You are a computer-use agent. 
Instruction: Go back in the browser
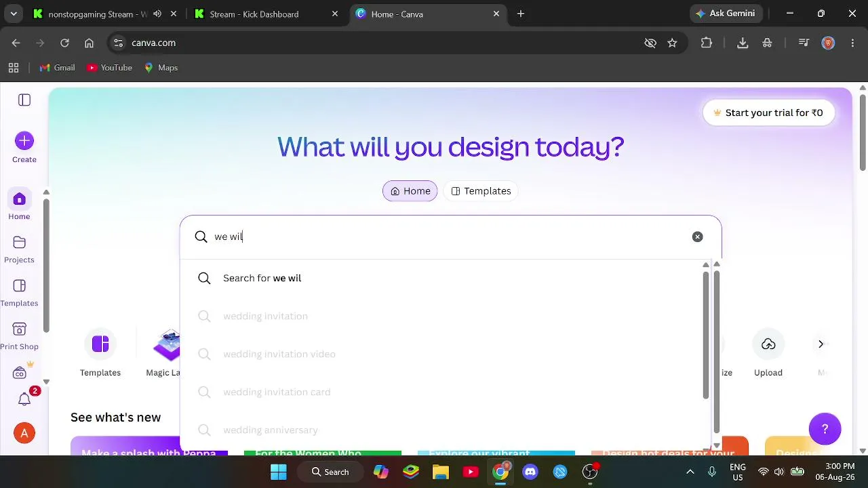[x=16, y=43]
